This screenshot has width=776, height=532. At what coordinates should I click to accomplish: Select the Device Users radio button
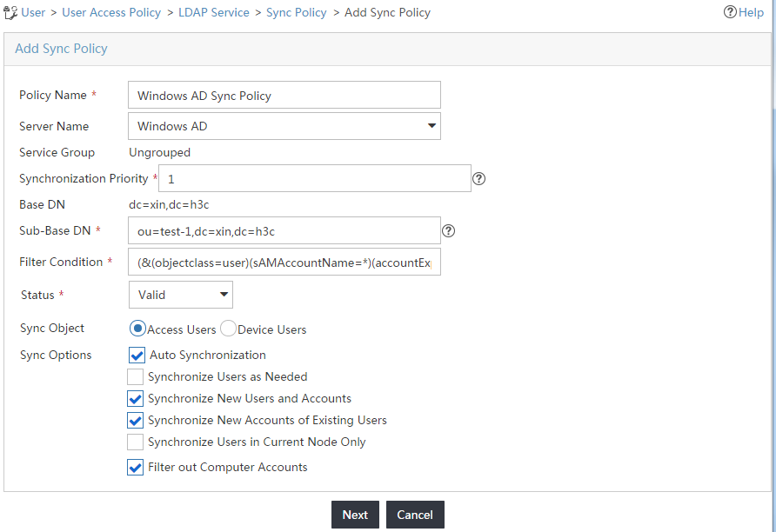click(x=228, y=329)
